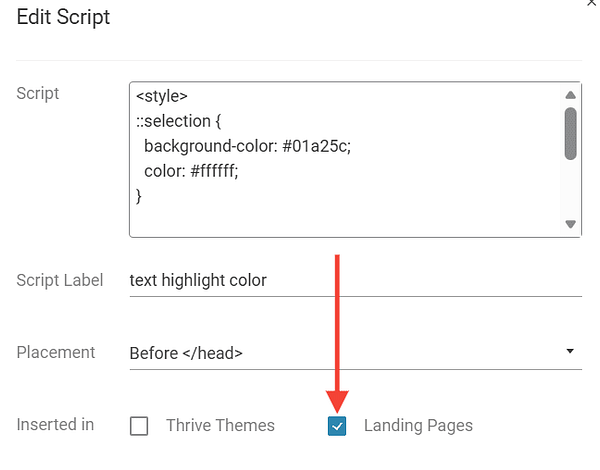Click the script box scroll-down arrow
Screen dimensions: 600x470
click(570, 224)
